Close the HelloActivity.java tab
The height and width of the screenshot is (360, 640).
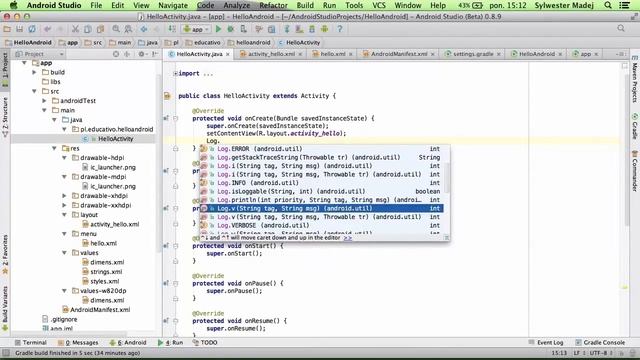coord(228,54)
